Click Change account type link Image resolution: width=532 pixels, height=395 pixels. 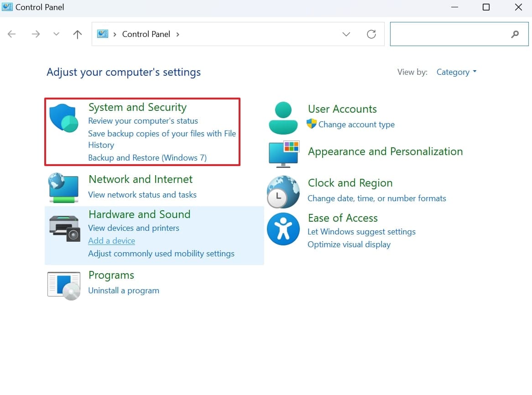tap(356, 125)
